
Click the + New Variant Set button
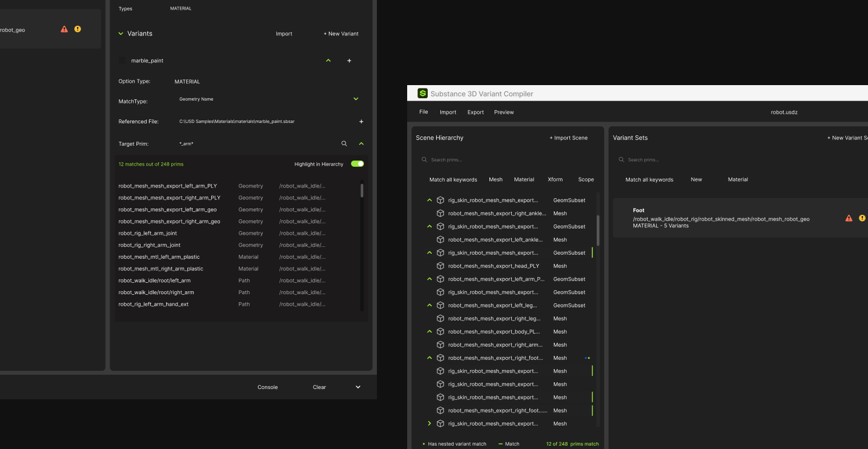click(847, 138)
